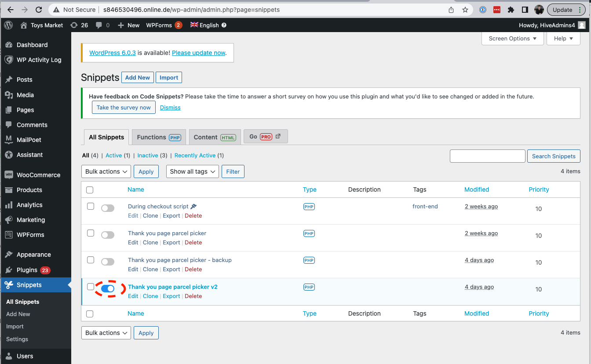The image size is (591, 364).
Task: Click the Appearance paintbrush icon
Action: (x=8, y=255)
